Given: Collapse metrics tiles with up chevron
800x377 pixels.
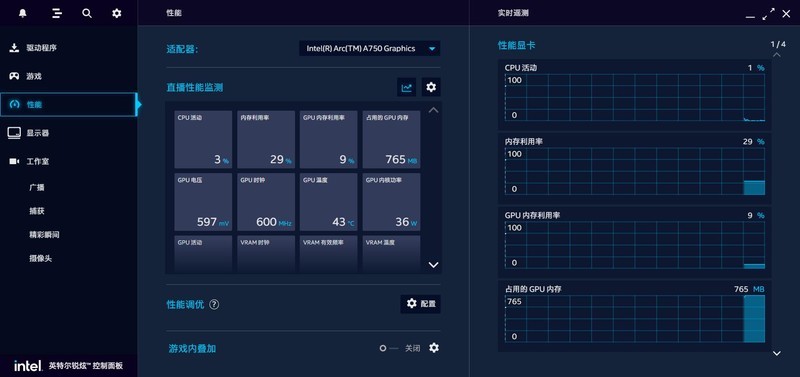Looking at the screenshot, I should (x=433, y=110).
